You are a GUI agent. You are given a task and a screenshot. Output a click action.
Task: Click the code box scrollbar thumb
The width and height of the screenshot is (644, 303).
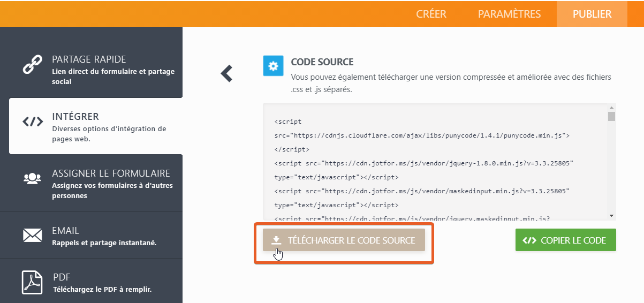point(611,116)
